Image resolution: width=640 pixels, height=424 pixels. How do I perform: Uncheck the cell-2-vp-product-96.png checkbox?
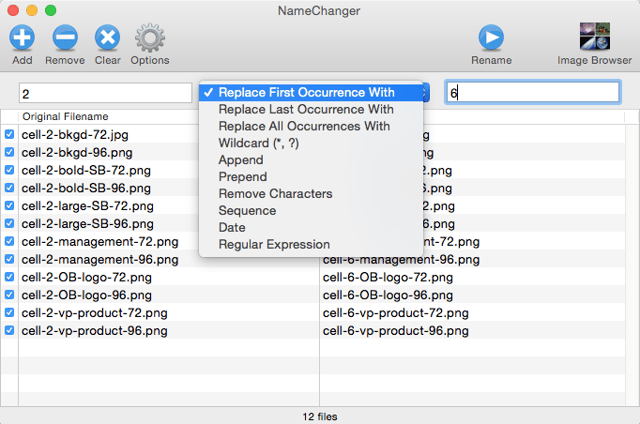click(9, 330)
